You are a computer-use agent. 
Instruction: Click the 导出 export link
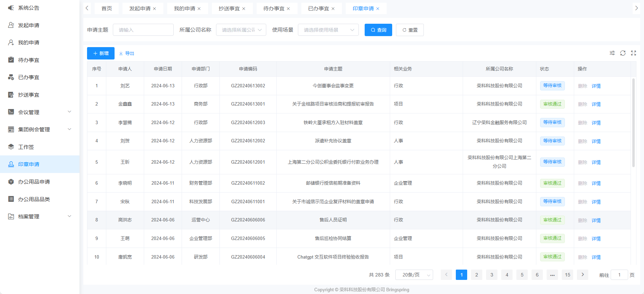127,53
